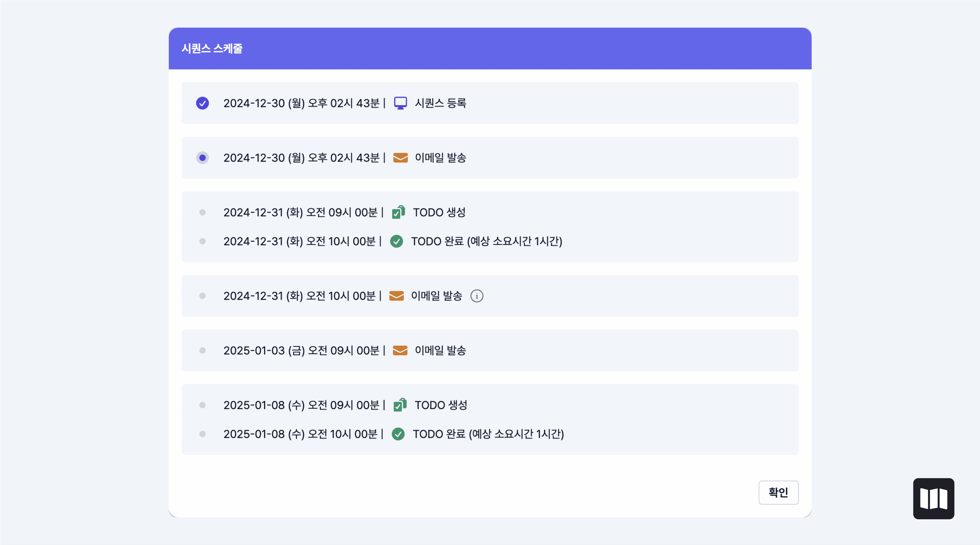This screenshot has width=980, height=545.
Task: Click the 시퀀스 등록 label
Action: [441, 103]
